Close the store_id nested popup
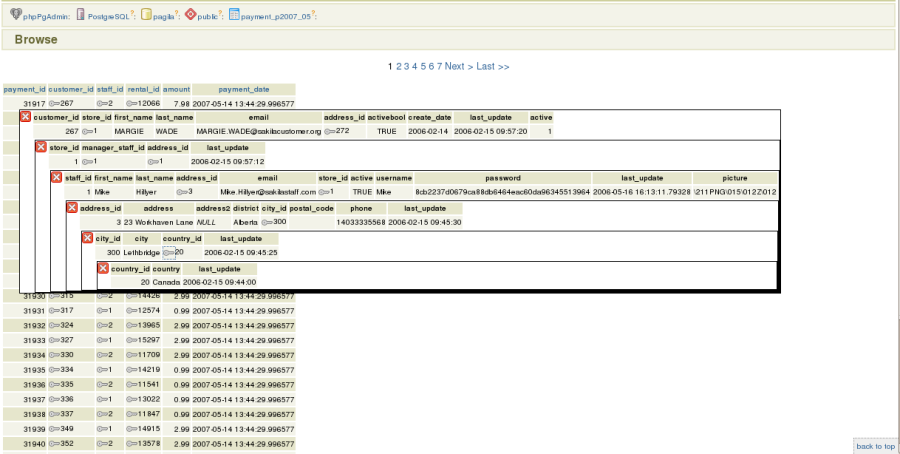Viewport: 900px width, 454px height. [41, 147]
